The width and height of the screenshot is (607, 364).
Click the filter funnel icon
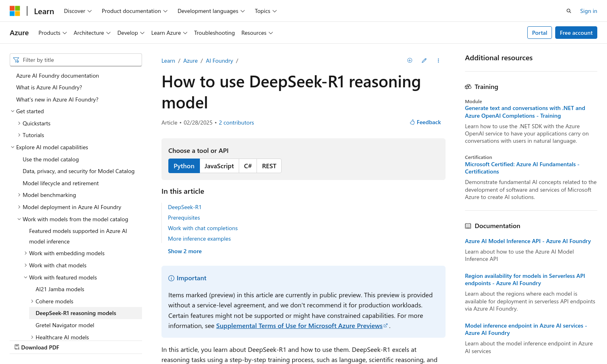point(16,60)
